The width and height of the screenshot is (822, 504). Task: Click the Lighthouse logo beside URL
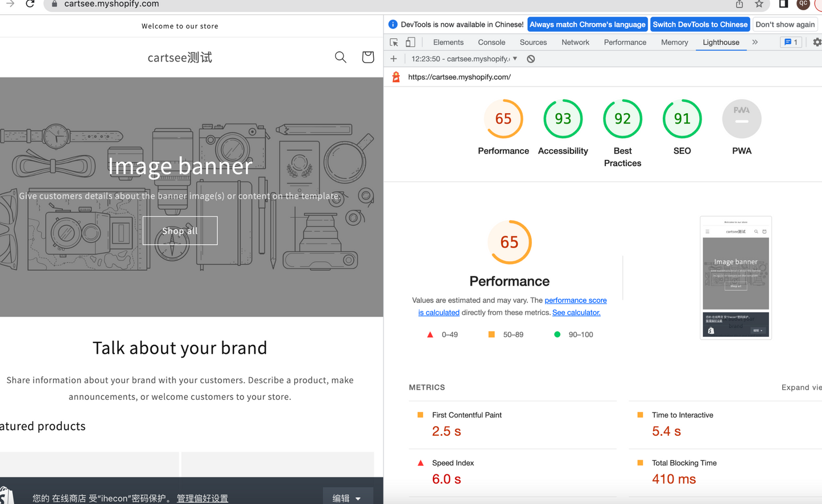click(x=396, y=77)
